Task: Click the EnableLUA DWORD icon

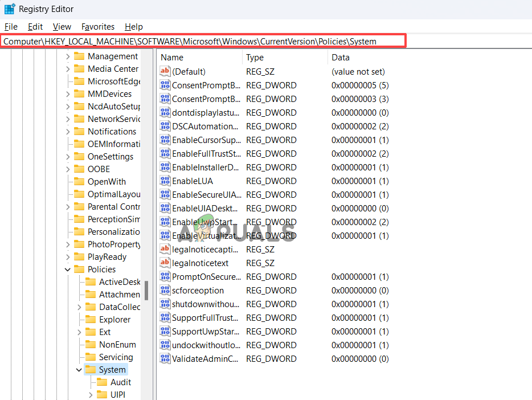Action: pyautogui.click(x=165, y=181)
